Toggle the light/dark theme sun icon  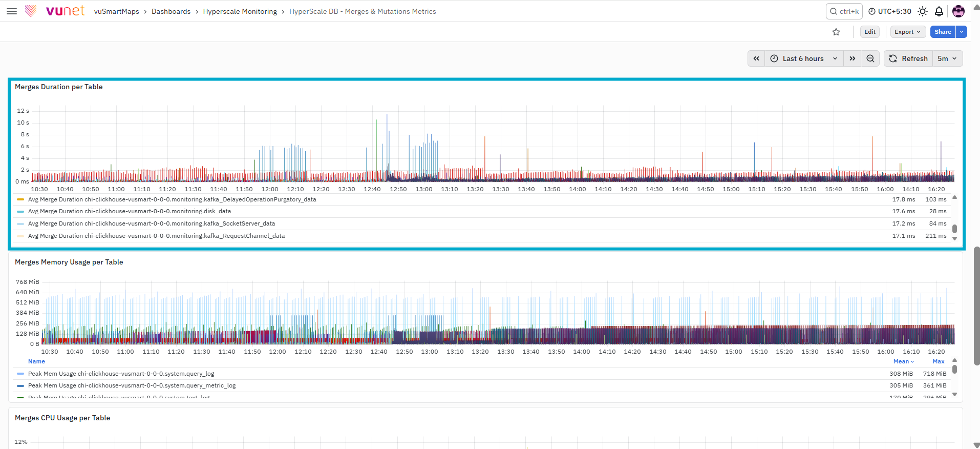pyautogui.click(x=923, y=11)
